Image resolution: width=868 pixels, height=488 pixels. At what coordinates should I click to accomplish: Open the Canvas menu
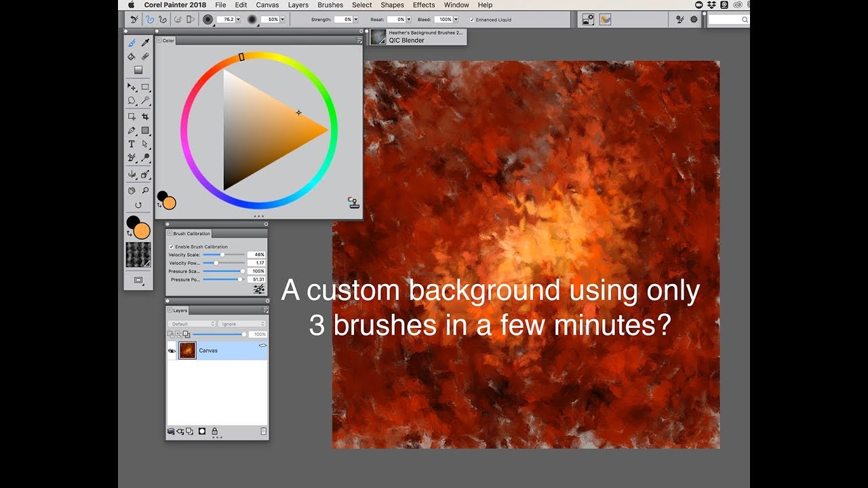[x=267, y=5]
